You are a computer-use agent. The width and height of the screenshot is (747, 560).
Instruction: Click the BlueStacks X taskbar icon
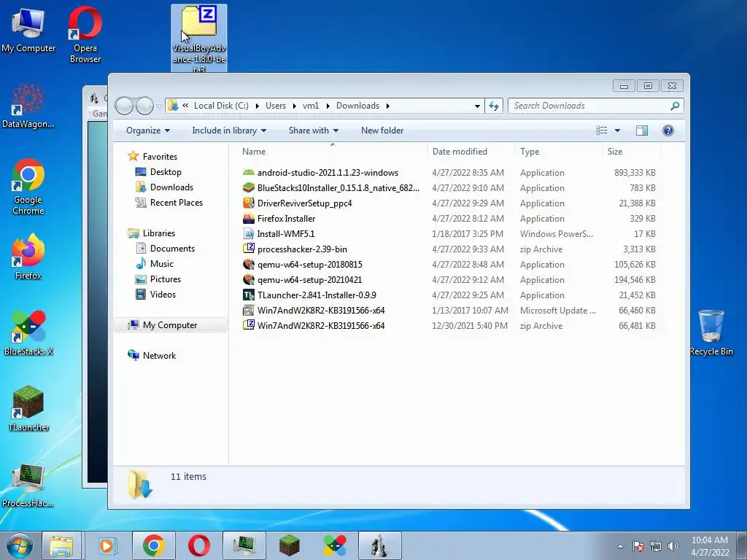tap(334, 545)
